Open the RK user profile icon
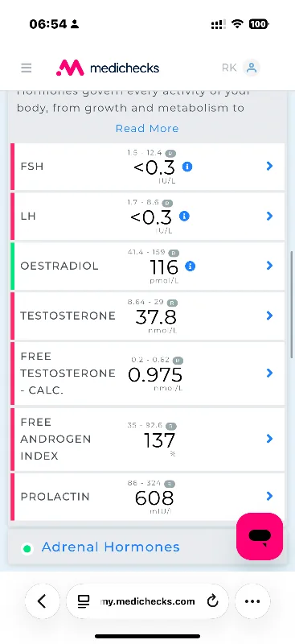Viewport: 295px width, 644px height. [x=252, y=68]
